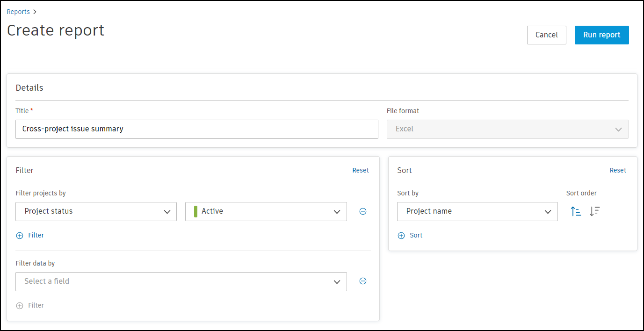Click disabled plus icon under data filter
Image resolution: width=644 pixels, height=331 pixels.
pyautogui.click(x=20, y=306)
